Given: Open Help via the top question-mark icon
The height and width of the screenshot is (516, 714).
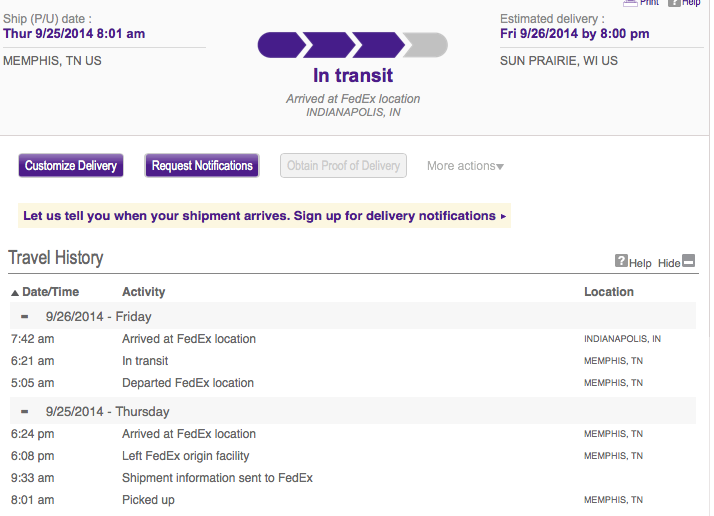Looking at the screenshot, I should (x=674, y=3).
